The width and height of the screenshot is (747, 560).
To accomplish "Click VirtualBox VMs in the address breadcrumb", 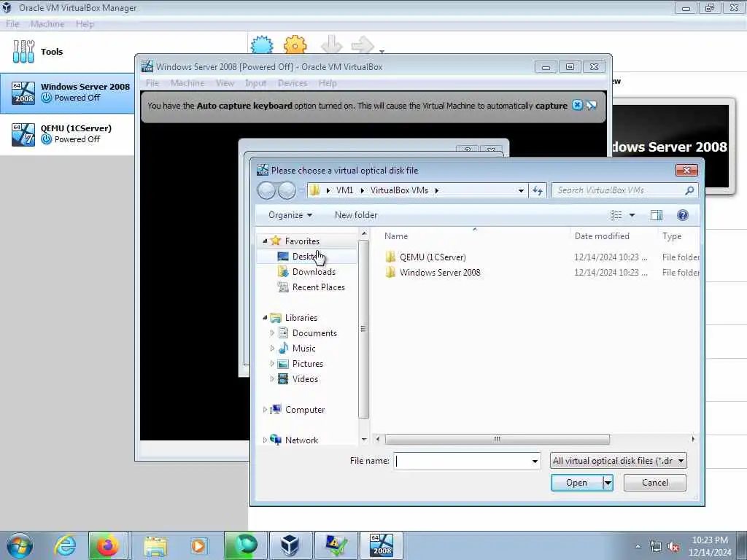I will [x=399, y=190].
